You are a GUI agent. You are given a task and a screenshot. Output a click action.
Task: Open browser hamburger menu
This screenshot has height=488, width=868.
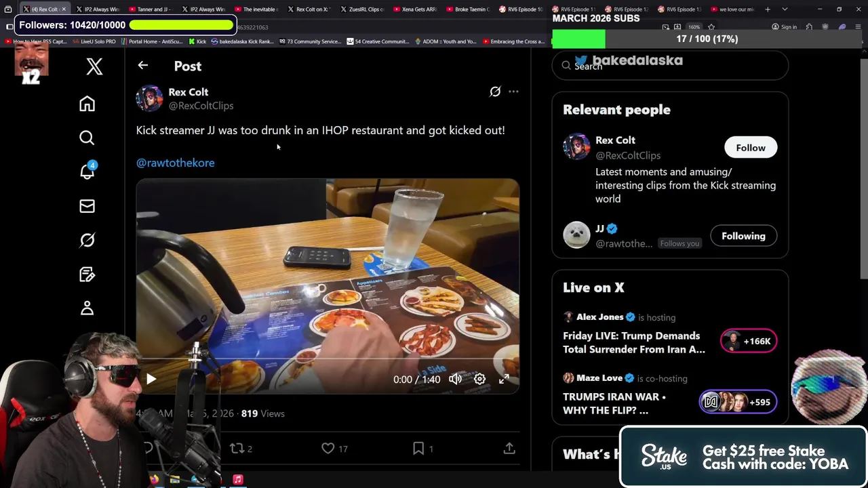tap(858, 27)
